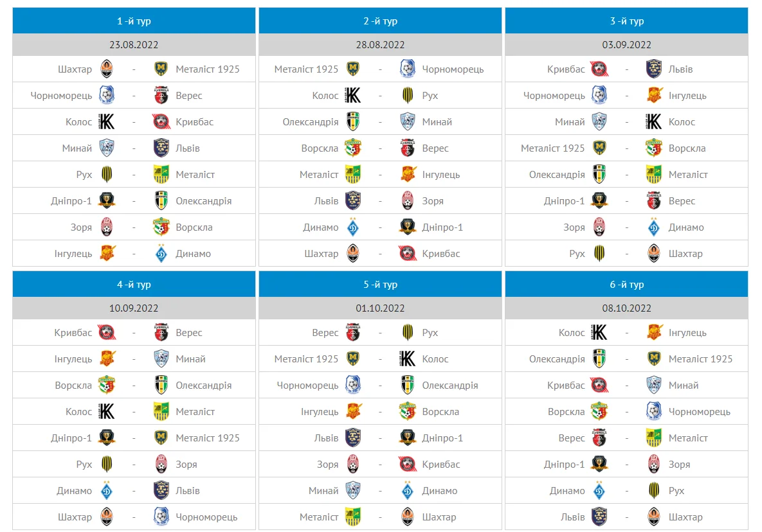Click Львів logo in the 3-й тур list
Image resolution: width=762 pixels, height=532 pixels.
[x=653, y=69]
